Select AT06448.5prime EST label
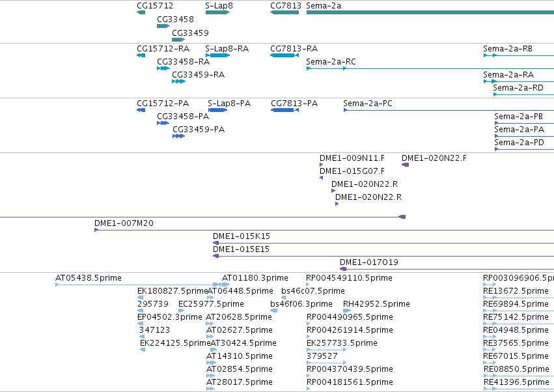 coord(240,291)
